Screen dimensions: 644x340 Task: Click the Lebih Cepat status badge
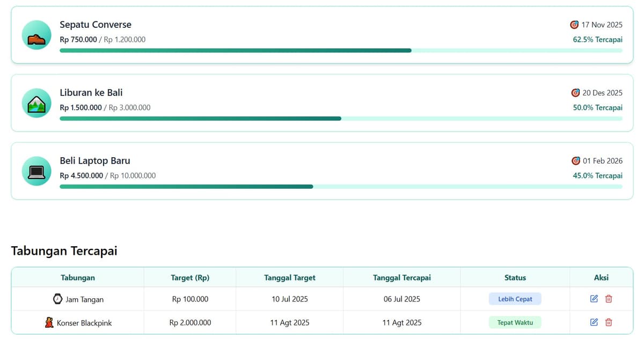click(x=515, y=299)
